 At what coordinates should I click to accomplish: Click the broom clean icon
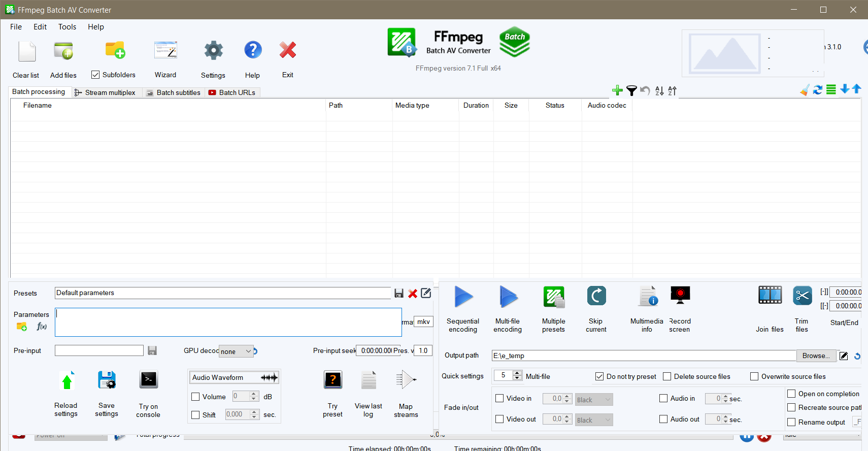tap(805, 90)
